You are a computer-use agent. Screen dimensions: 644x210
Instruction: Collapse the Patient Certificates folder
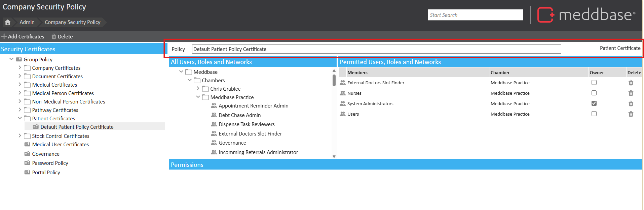20,118
